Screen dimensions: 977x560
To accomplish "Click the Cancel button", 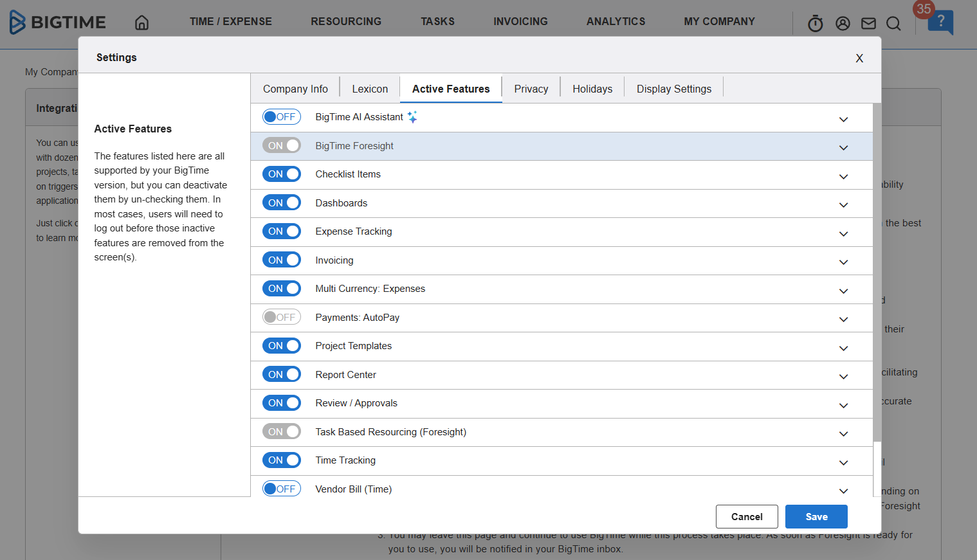I will tap(747, 516).
